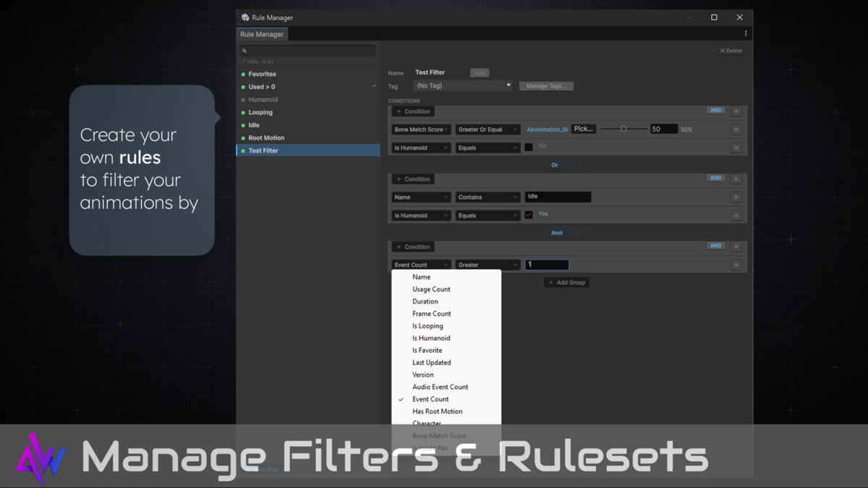Select the Rule Manager tab
Image resolution: width=868 pixels, height=488 pixels.
pyautogui.click(x=263, y=34)
